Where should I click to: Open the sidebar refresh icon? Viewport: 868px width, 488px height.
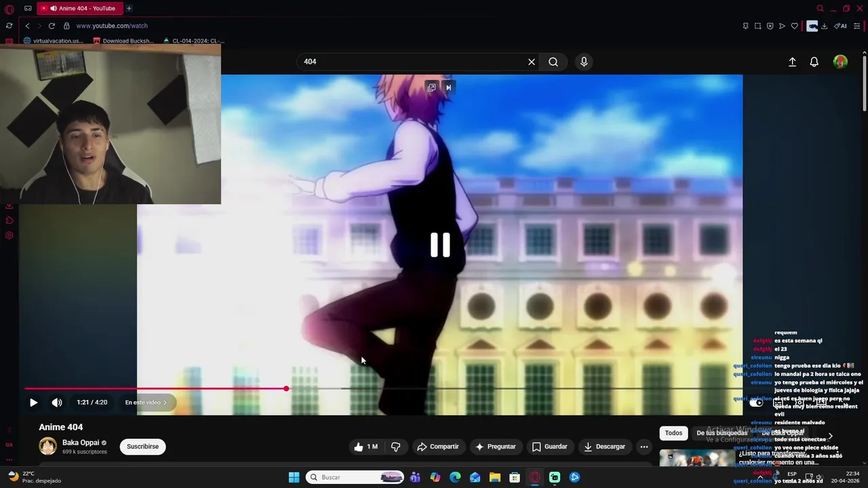(x=9, y=26)
